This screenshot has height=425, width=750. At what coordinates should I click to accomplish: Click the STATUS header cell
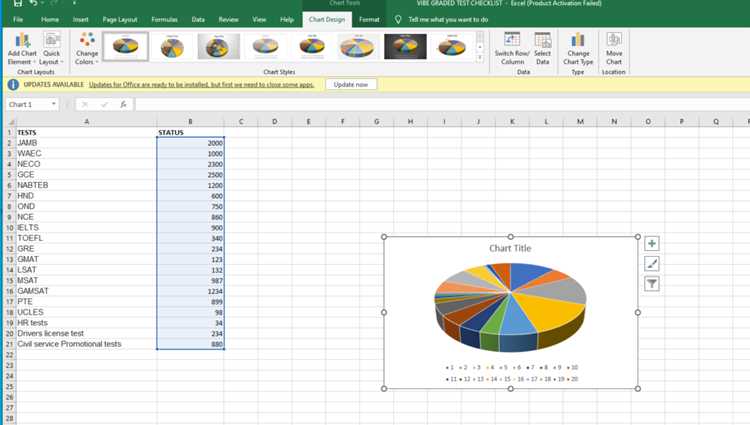(190, 132)
